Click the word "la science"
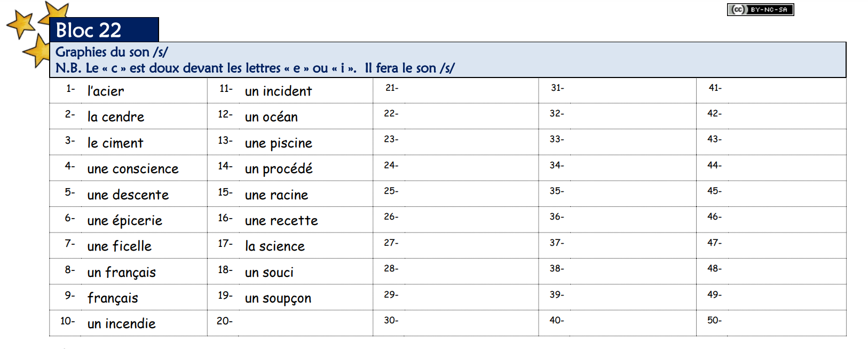 click(274, 246)
